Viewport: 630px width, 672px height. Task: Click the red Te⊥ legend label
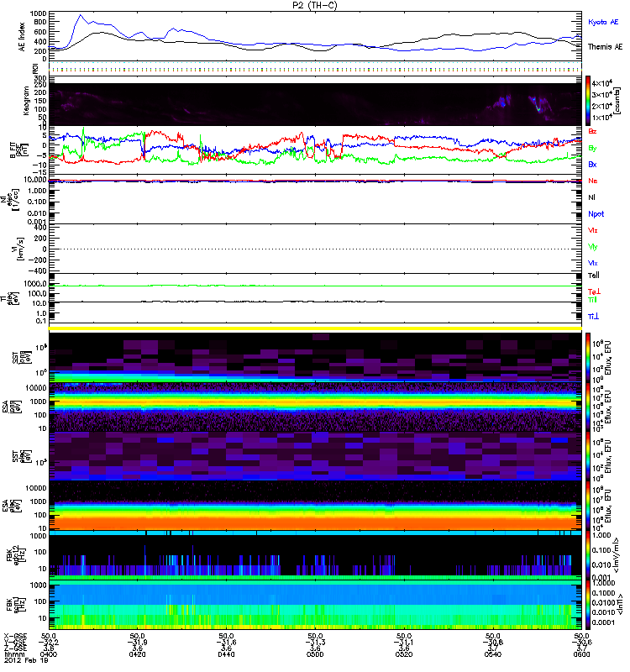[594, 291]
